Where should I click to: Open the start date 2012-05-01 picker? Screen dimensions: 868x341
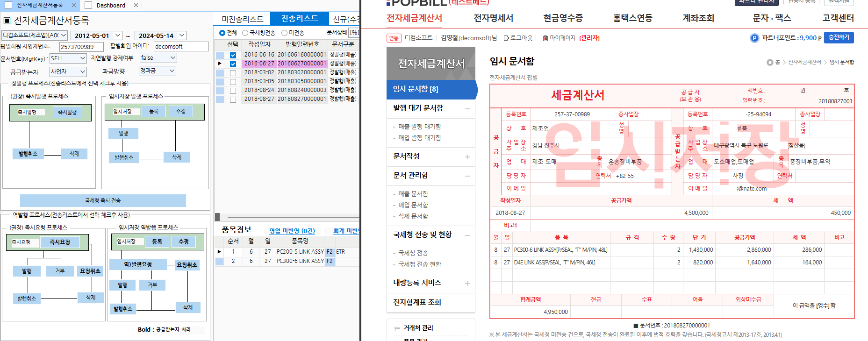click(x=118, y=36)
